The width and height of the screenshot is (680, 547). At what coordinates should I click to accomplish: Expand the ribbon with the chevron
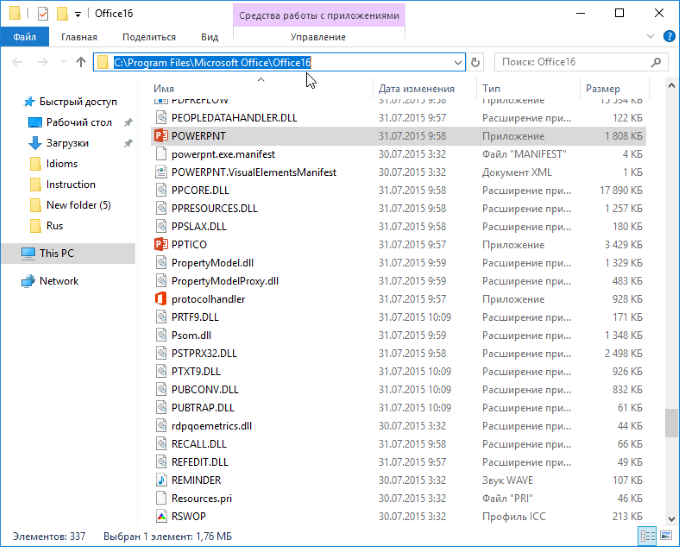coord(651,36)
